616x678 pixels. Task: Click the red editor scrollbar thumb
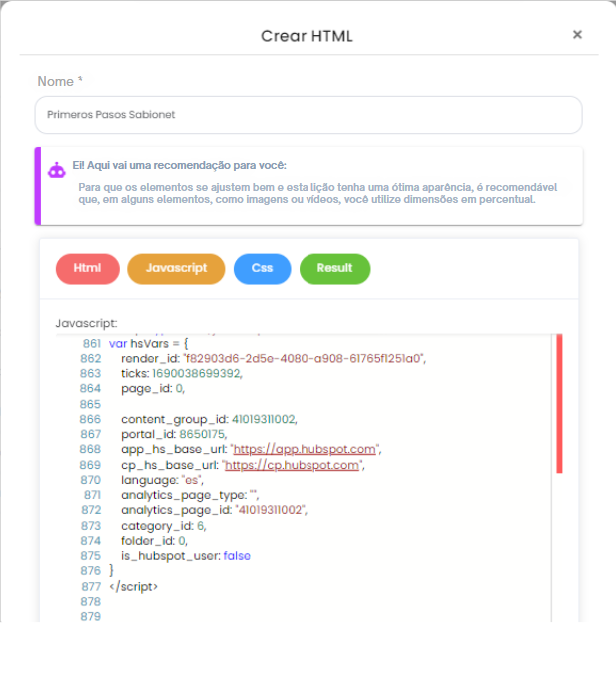[559, 403]
